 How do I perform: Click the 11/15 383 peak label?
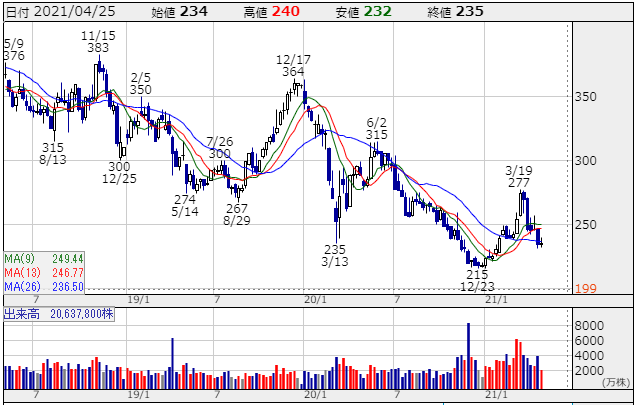(98, 42)
